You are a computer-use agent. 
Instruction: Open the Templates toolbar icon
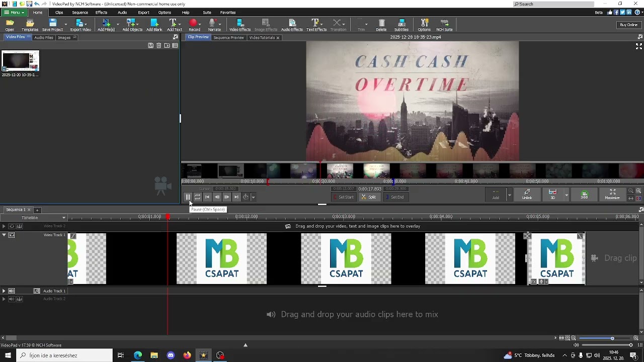click(30, 25)
